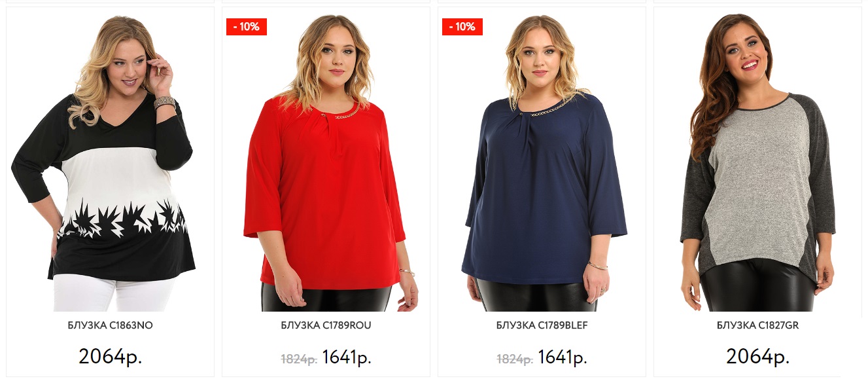This screenshot has height=383, width=868.
Task: Click the БЛУЗКА C1789ROU product title
Action: point(326,325)
